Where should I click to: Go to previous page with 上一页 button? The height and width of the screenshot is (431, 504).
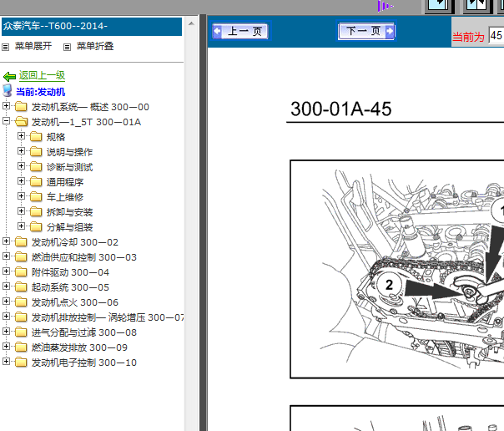pos(240,31)
